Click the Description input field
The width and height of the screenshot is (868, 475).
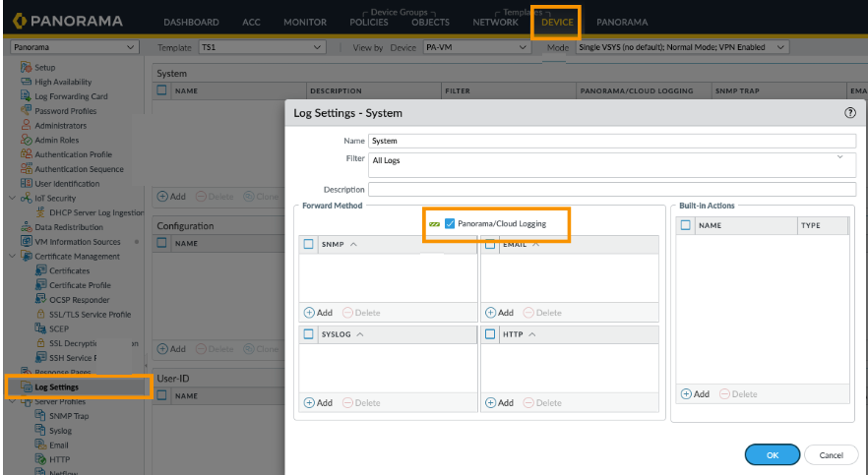tap(611, 189)
